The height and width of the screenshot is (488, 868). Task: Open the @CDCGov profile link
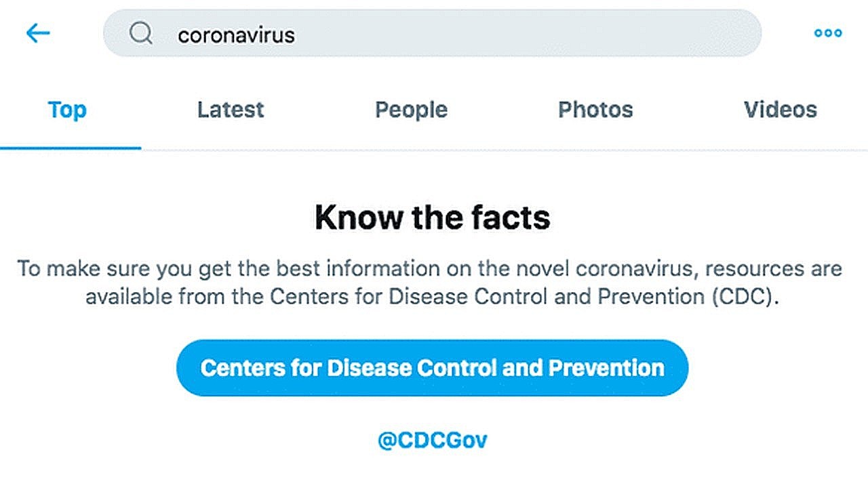[x=433, y=441]
